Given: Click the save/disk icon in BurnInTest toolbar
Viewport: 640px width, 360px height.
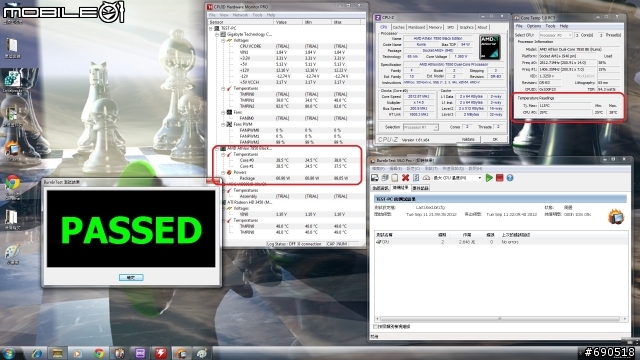Looking at the screenshot, I should 375,178.
